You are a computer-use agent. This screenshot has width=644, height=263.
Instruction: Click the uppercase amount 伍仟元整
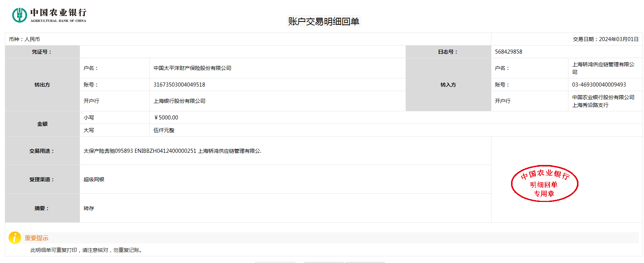pyautogui.click(x=164, y=130)
